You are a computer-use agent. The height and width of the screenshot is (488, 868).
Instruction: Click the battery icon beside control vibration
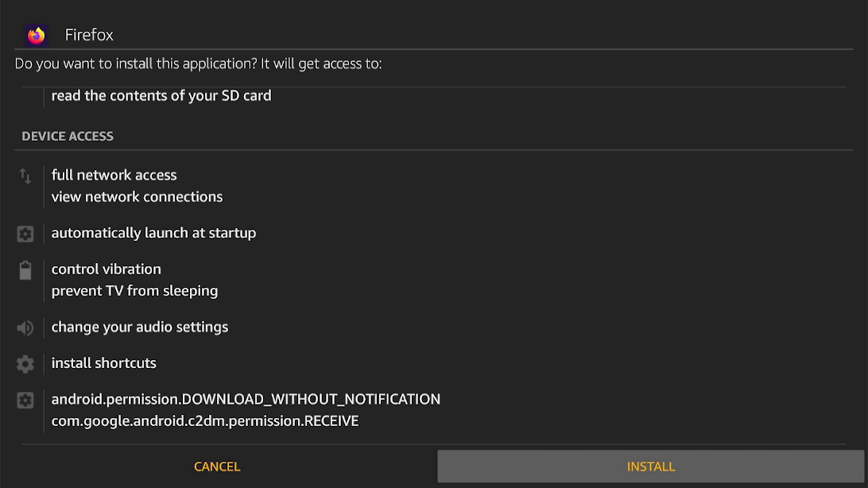25,270
